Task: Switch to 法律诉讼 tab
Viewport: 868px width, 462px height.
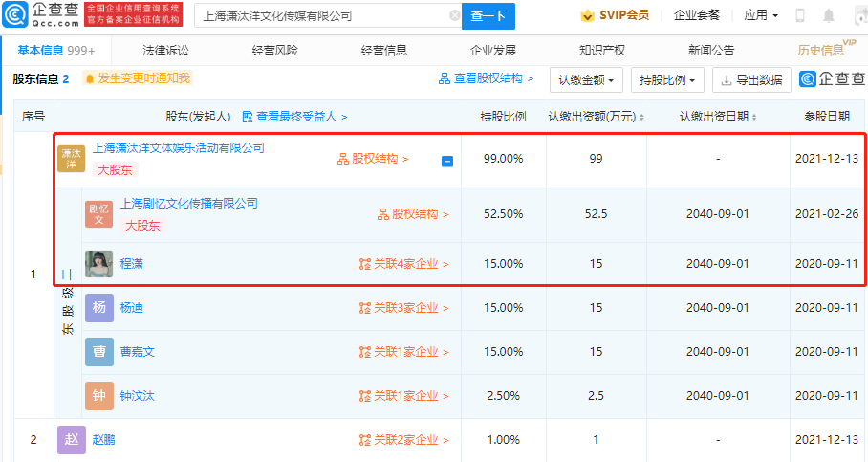Action: [165, 51]
